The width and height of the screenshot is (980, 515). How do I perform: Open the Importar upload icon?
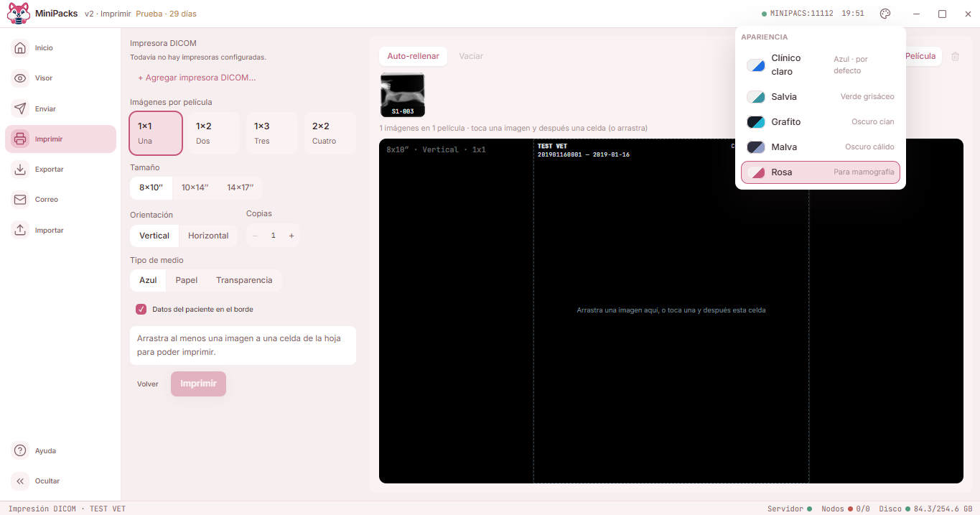tap(20, 230)
